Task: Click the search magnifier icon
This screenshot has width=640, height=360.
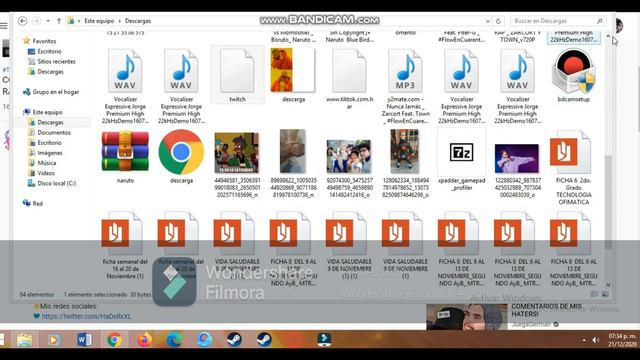Action: (599, 20)
